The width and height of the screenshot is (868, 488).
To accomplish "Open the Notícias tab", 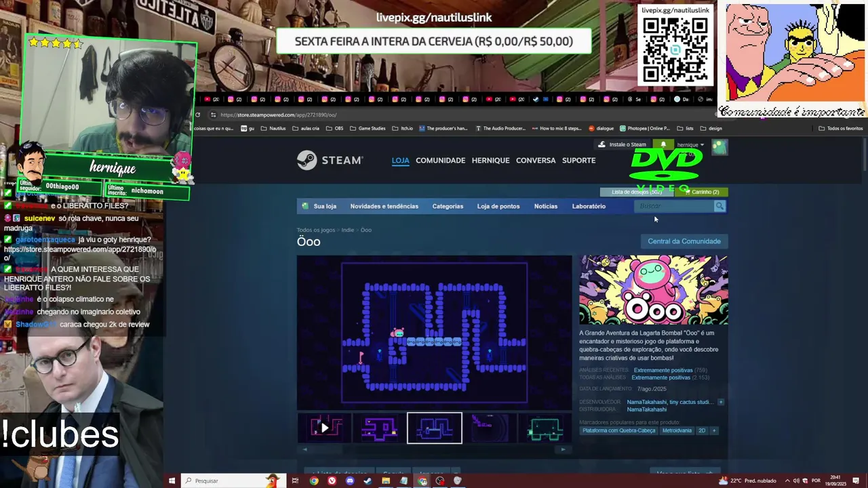I will 546,206.
